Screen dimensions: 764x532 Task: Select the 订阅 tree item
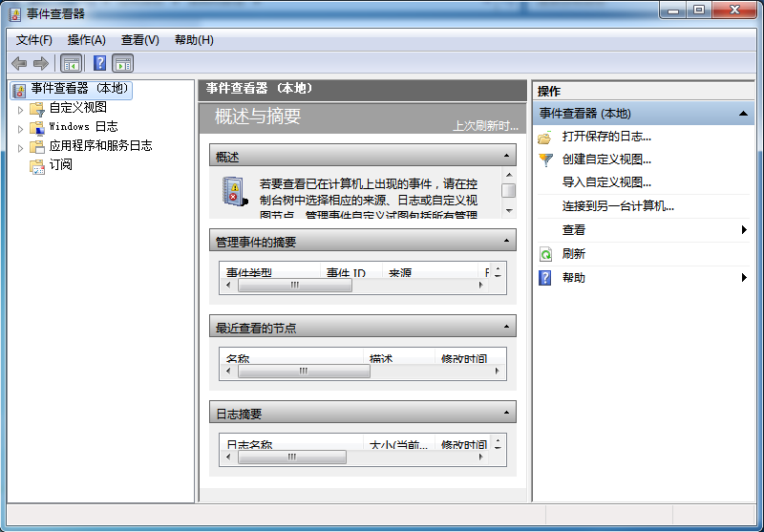pyautogui.click(x=61, y=164)
